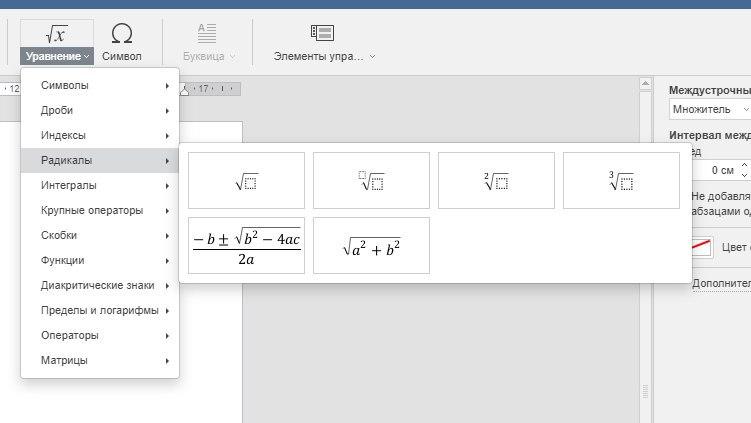Click the paragraph background color swatch
The image size is (751, 423).
703,247
